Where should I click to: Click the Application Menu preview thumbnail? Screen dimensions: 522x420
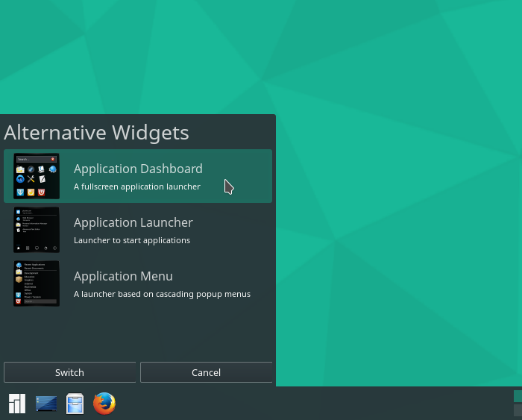36,283
